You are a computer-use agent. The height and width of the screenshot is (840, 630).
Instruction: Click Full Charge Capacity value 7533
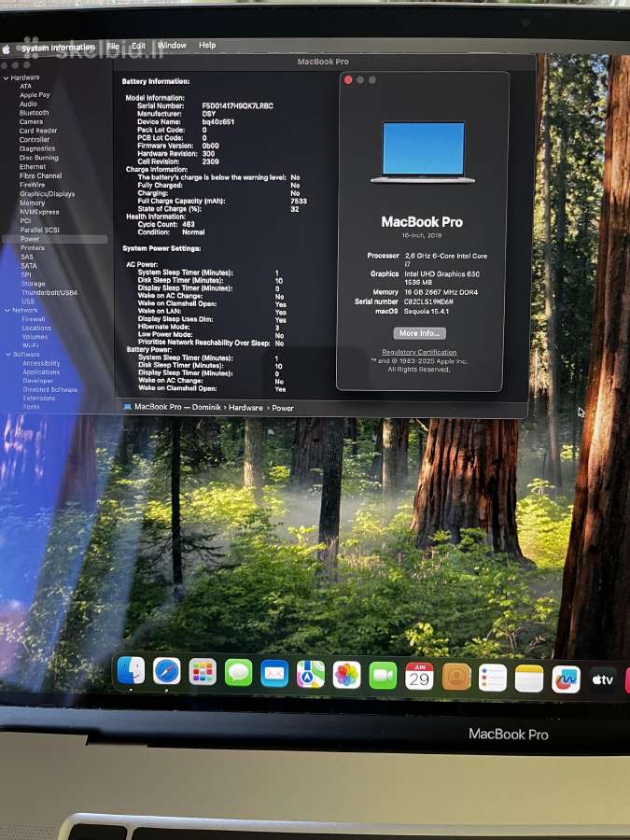(x=299, y=201)
